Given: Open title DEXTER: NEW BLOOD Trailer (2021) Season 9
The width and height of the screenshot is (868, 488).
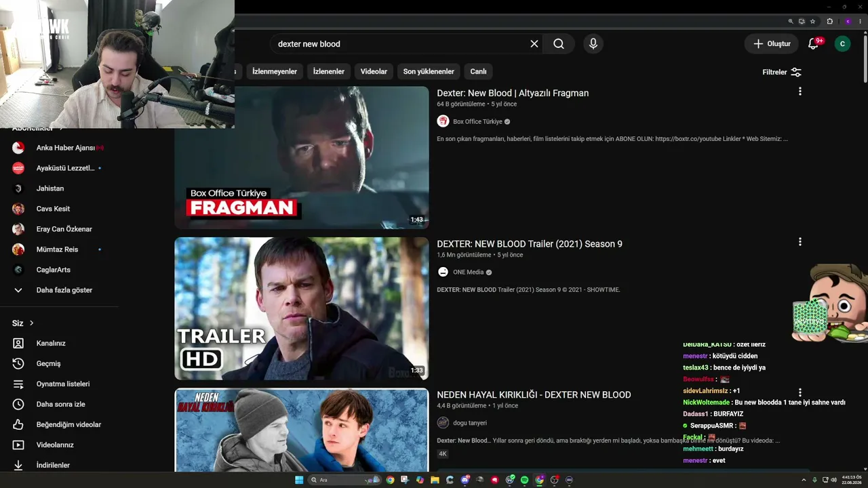Looking at the screenshot, I should pos(530,244).
